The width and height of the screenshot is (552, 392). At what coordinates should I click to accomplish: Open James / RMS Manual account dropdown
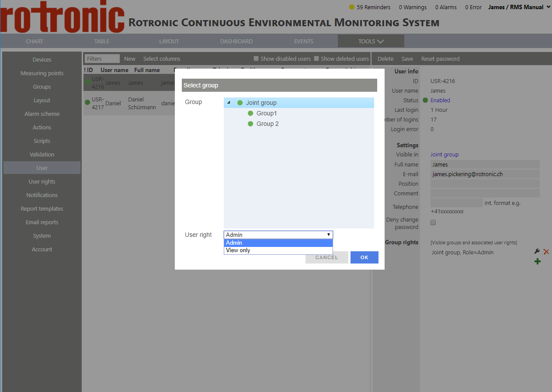coord(519,7)
